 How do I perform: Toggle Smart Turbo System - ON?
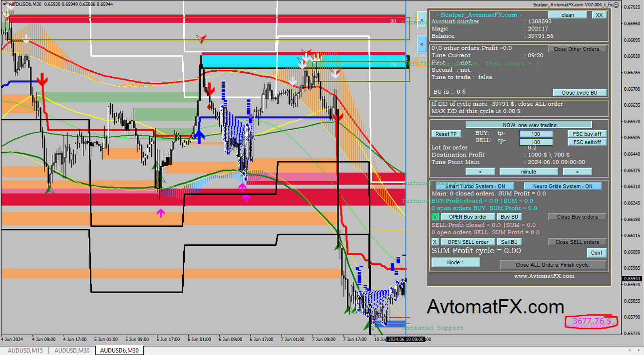coord(475,186)
